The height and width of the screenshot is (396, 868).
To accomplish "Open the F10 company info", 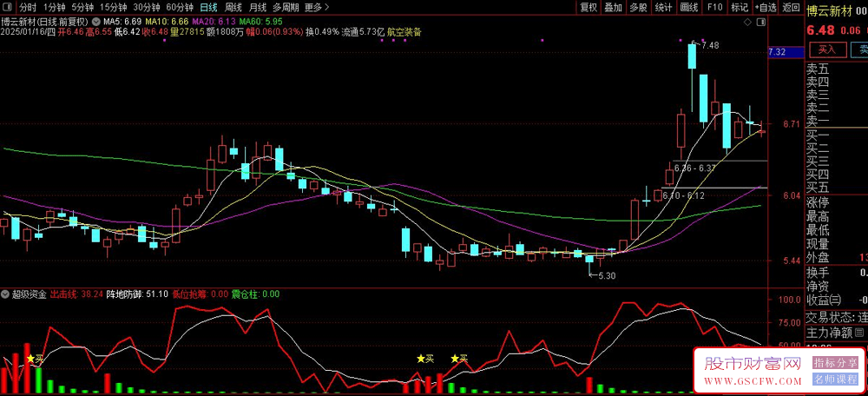I will click(x=714, y=7).
